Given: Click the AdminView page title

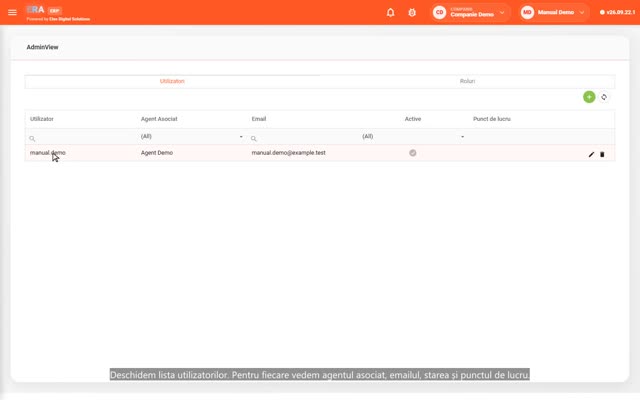Looking at the screenshot, I should click(x=42, y=47).
